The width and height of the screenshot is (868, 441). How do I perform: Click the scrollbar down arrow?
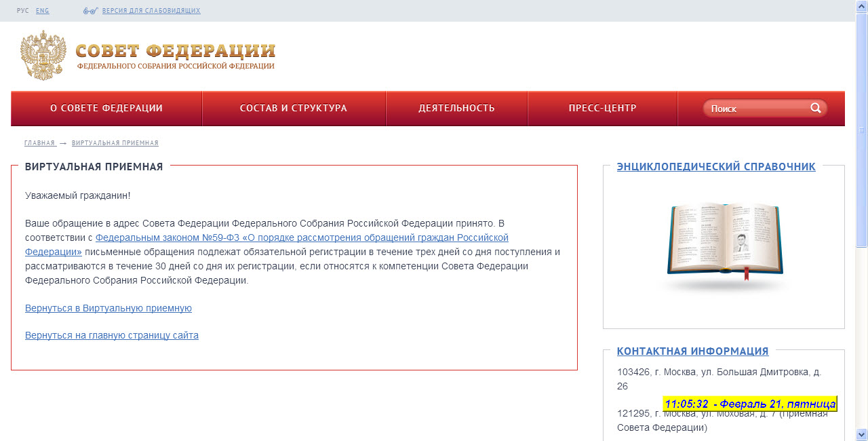(x=862, y=434)
